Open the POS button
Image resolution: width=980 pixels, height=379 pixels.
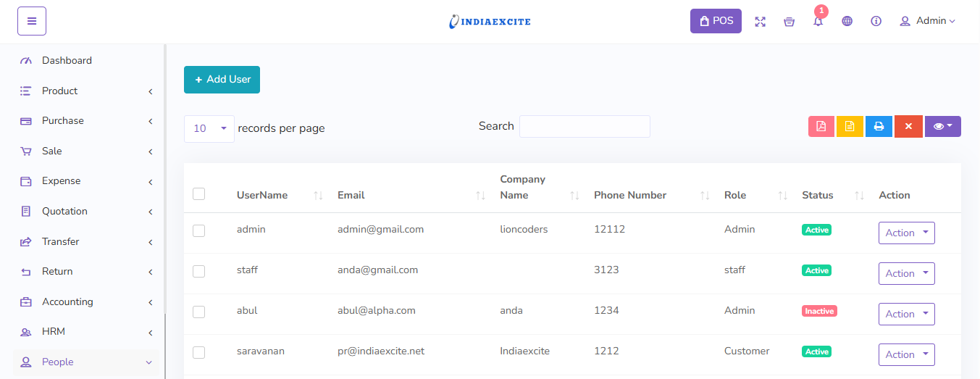[x=716, y=21]
